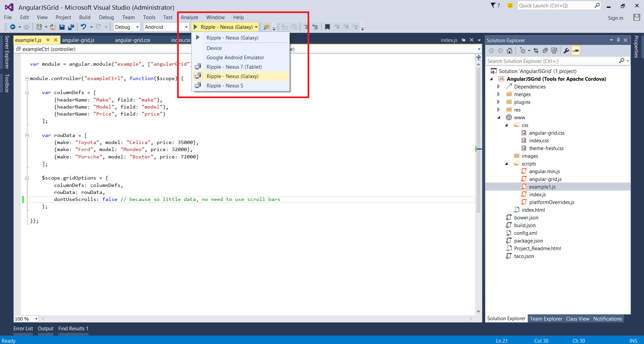Open the Server Explorer side tab
This screenshot has height=344, width=644.
pyautogui.click(x=7, y=52)
